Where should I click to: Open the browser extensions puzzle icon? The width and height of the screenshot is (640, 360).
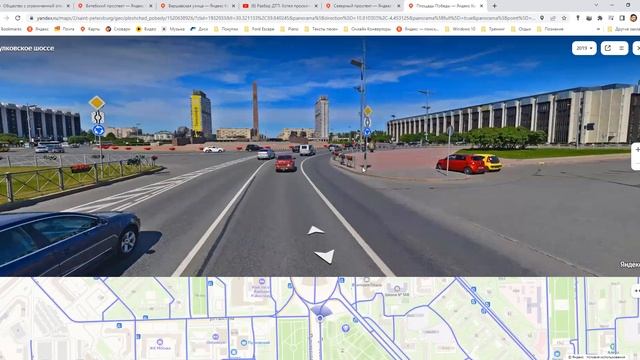(x=600, y=18)
